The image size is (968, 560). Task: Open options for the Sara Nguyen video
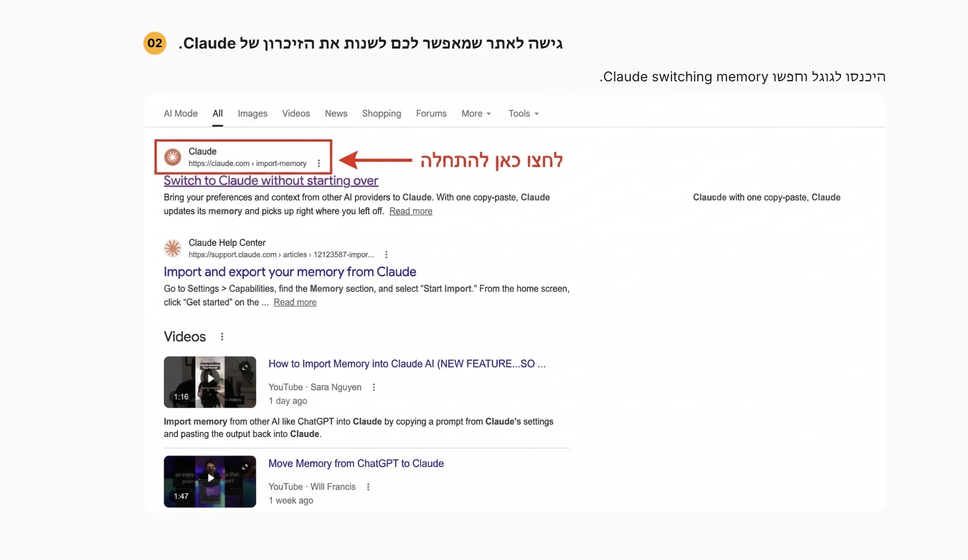[374, 387]
